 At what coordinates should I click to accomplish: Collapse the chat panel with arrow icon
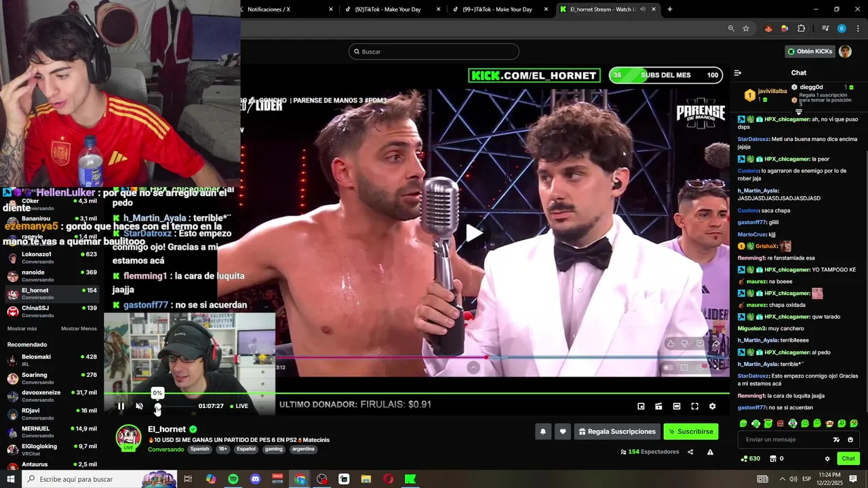[x=738, y=73]
